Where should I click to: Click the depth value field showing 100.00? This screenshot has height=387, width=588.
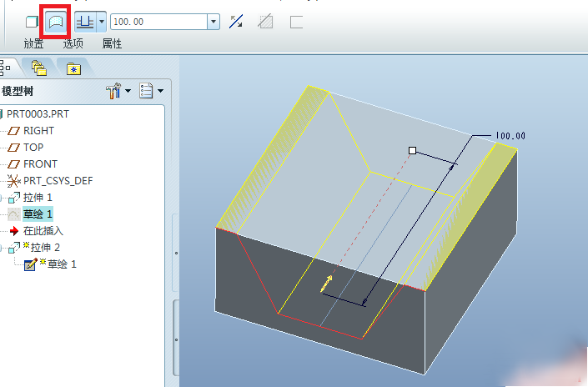[158, 22]
